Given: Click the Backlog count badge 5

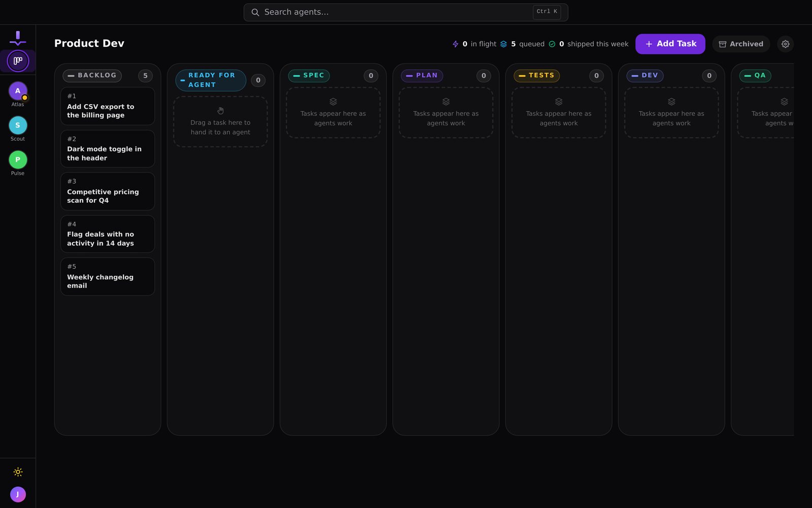Looking at the screenshot, I should (x=145, y=76).
